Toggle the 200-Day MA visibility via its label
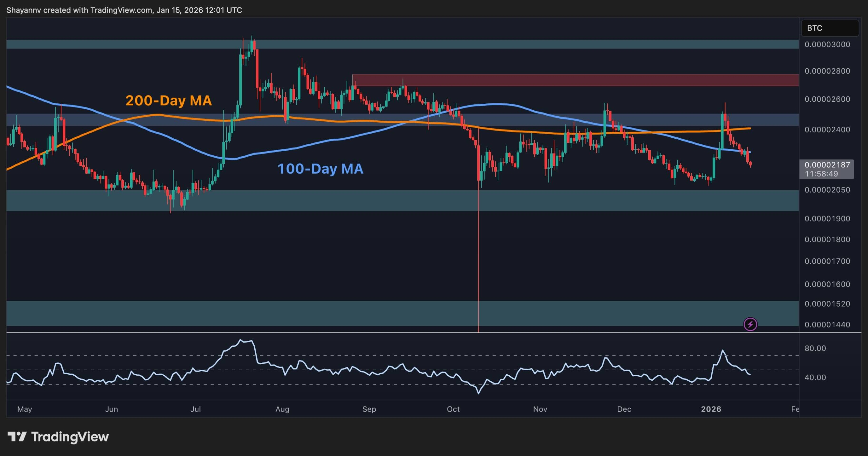868x456 pixels. [x=169, y=100]
